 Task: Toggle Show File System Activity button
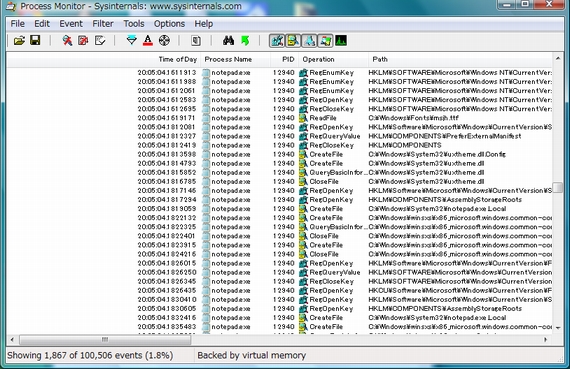click(293, 41)
